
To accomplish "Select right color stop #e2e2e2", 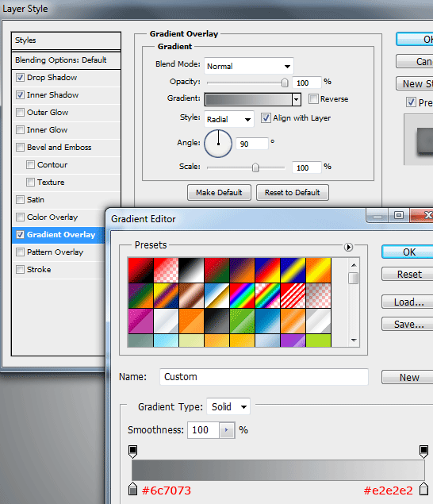I will [x=423, y=489].
